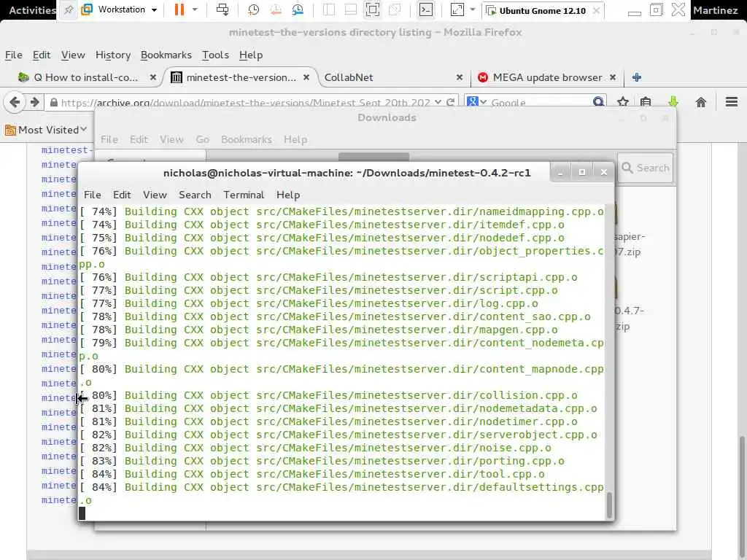Switch to the 'How to install-co...' tab

click(x=86, y=77)
